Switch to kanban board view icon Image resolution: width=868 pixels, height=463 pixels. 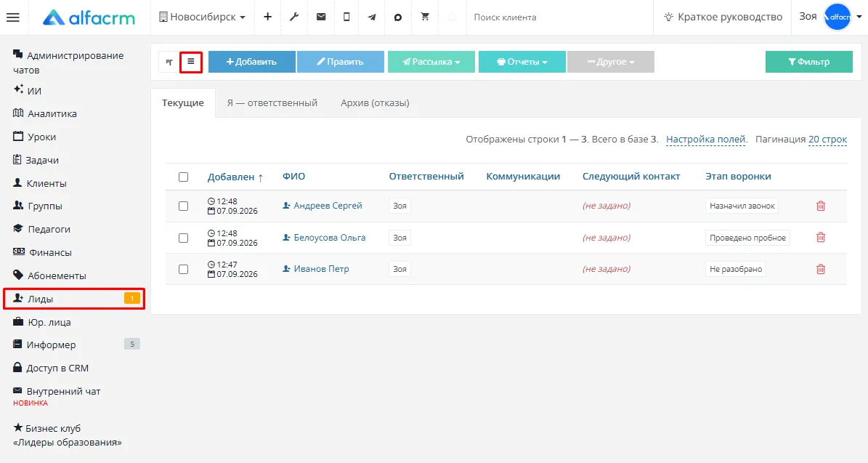tap(169, 62)
